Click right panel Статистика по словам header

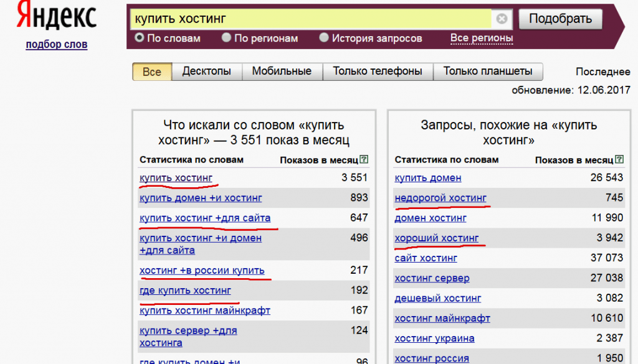(x=446, y=160)
